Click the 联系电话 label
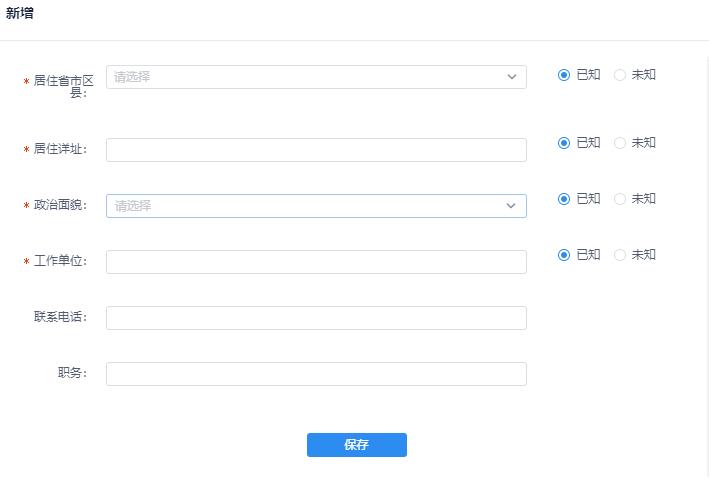The height and width of the screenshot is (480, 709). 60,318
